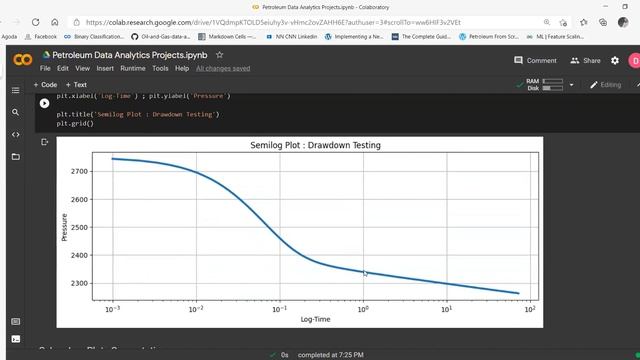
Task: Open the Insert menu
Action: pos(105,68)
